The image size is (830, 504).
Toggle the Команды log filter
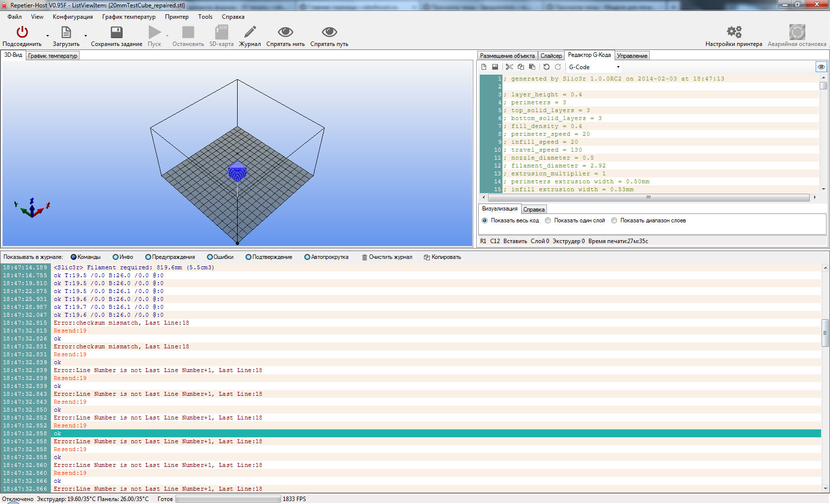74,257
